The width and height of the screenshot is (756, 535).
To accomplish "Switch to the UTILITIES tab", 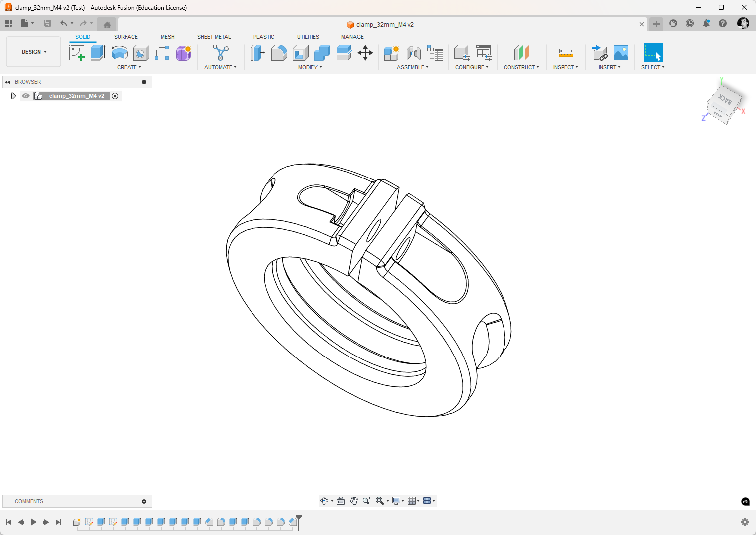I will (308, 37).
